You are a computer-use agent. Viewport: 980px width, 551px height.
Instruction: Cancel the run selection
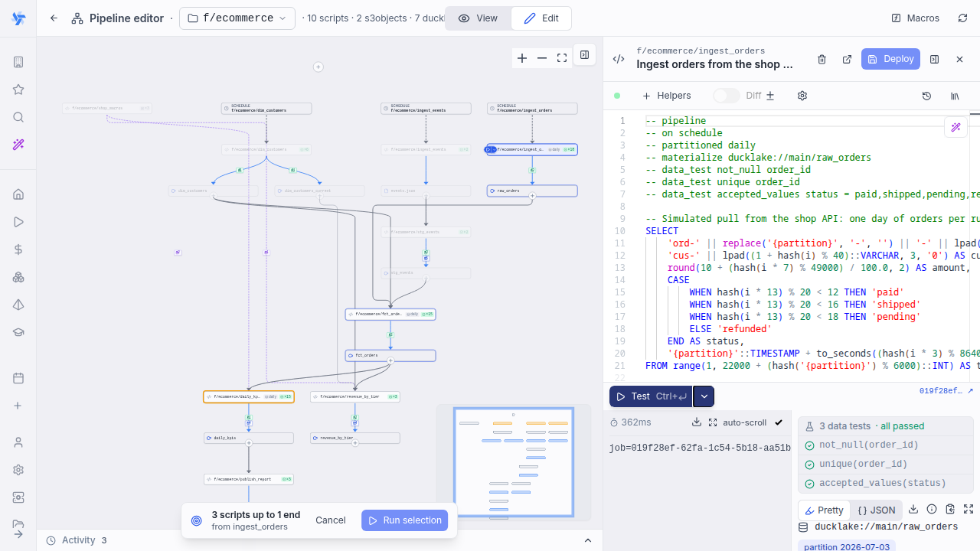point(331,520)
